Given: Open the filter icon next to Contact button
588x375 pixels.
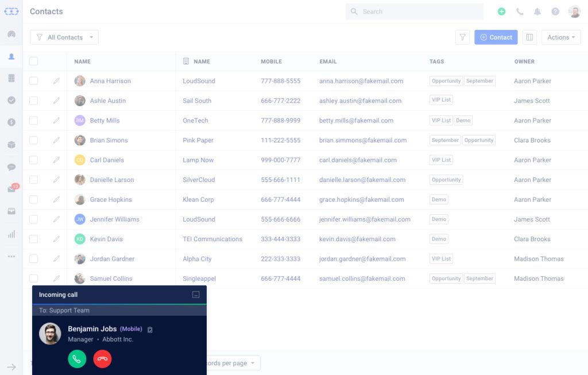Looking at the screenshot, I should pyautogui.click(x=462, y=37).
